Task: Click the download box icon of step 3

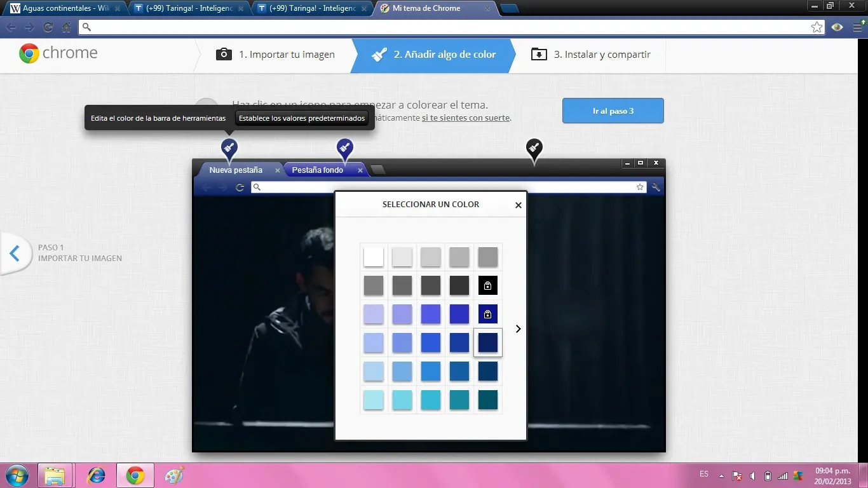Action: pyautogui.click(x=539, y=54)
